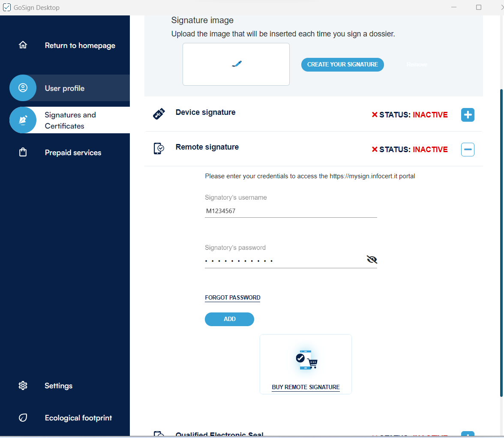
Task: Click the signature image preview box
Action: pos(236,64)
